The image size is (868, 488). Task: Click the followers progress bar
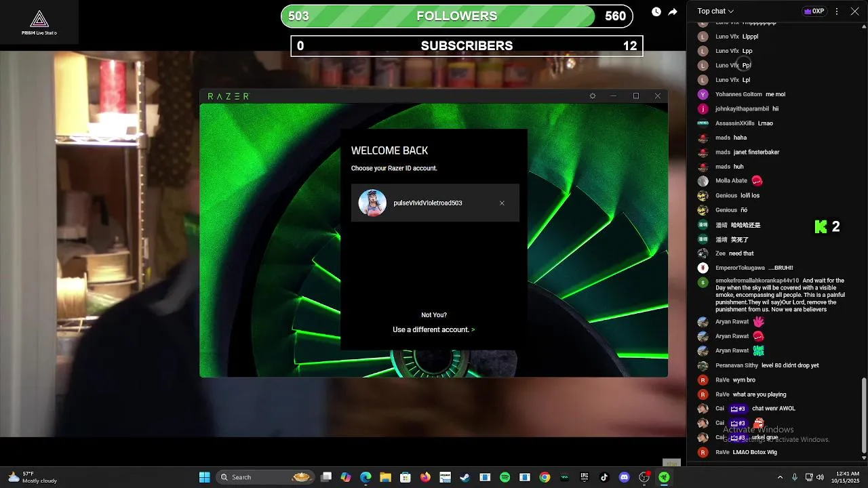(457, 16)
